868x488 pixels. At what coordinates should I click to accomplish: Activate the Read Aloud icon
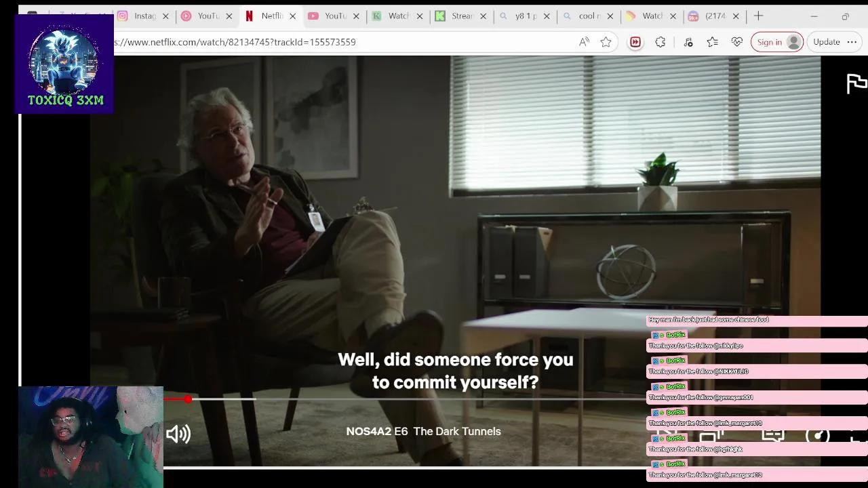584,42
